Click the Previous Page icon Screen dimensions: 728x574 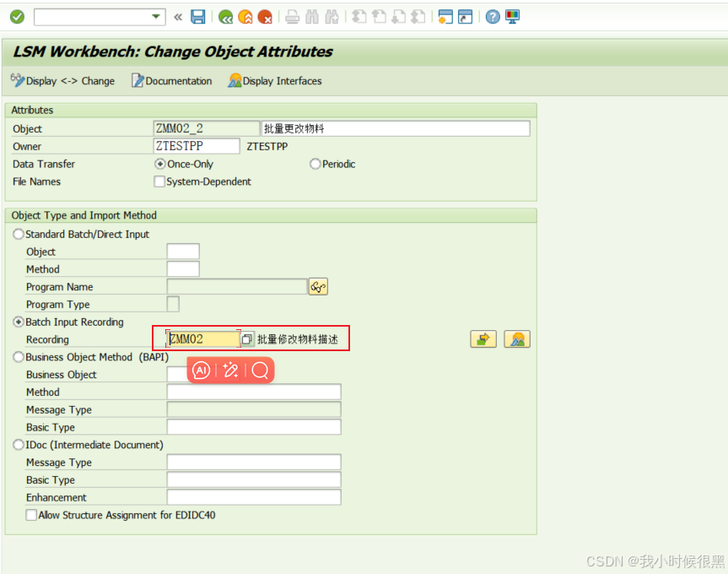(x=379, y=17)
